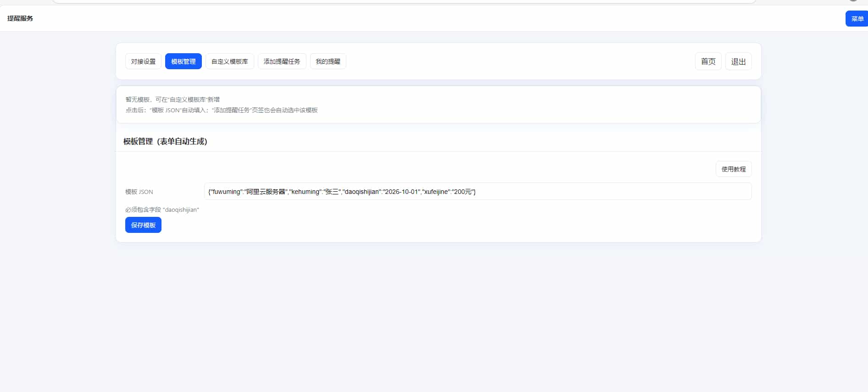The width and height of the screenshot is (868, 392).
Task: Click the 点击后 auto-fill instruction line
Action: [x=222, y=110]
